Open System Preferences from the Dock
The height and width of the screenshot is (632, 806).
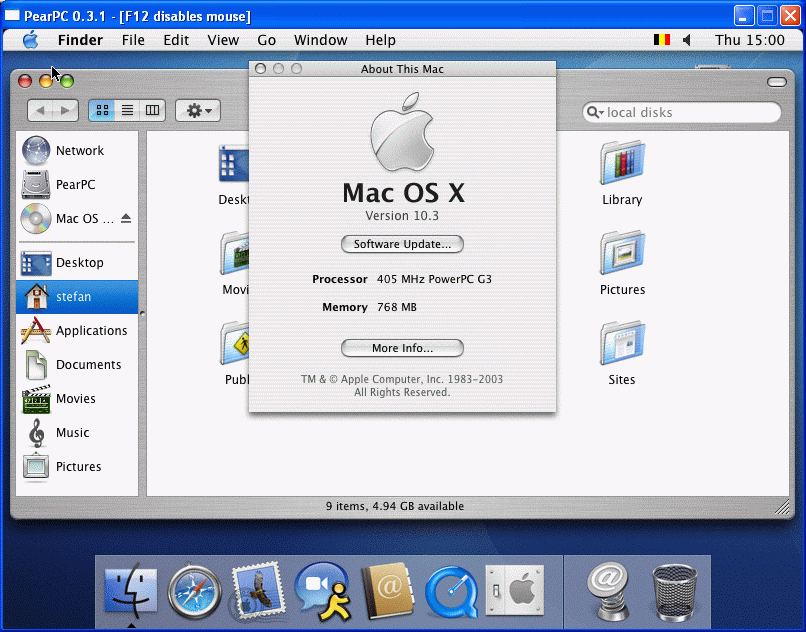pos(515,590)
